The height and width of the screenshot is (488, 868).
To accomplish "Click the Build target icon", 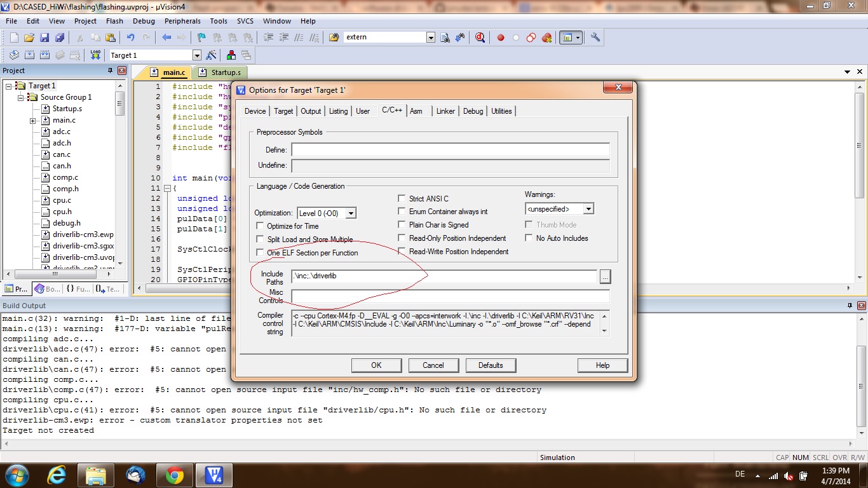I will tap(29, 55).
